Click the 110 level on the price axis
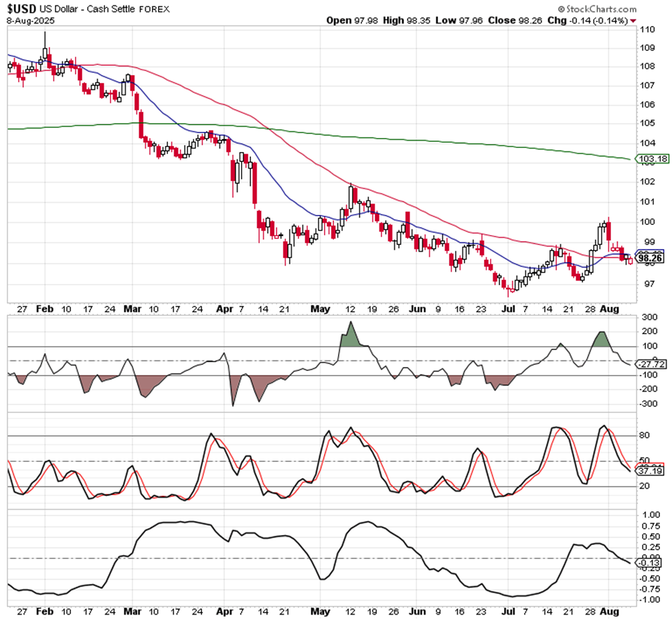The image size is (672, 620). [x=647, y=29]
